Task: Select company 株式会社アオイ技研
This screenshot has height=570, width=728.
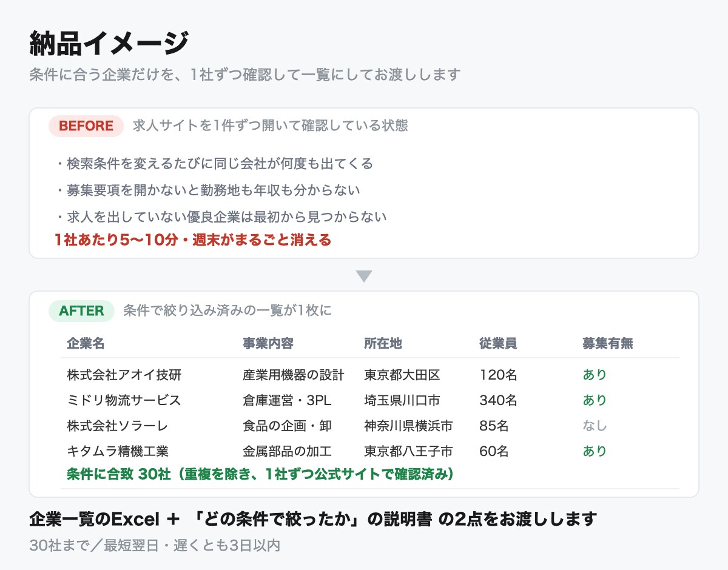Action: (x=124, y=375)
